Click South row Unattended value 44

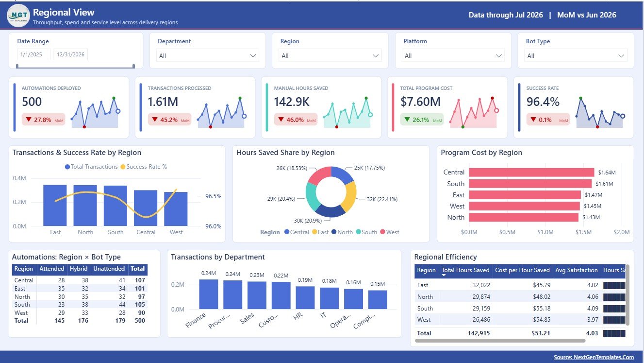(122, 305)
